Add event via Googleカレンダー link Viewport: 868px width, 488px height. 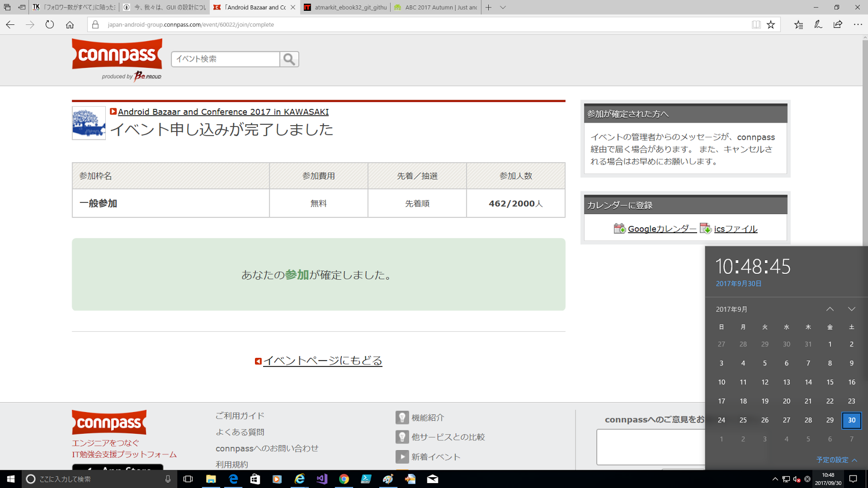pos(662,229)
